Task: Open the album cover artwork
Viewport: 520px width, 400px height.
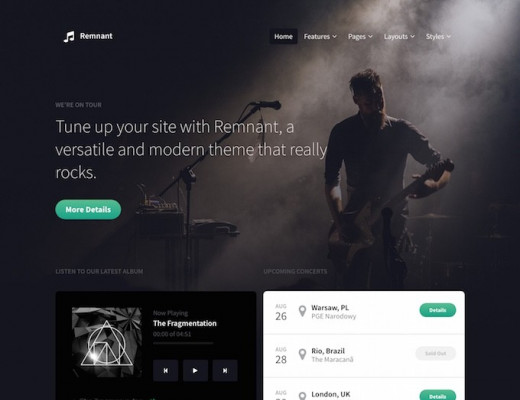Action: point(107,342)
